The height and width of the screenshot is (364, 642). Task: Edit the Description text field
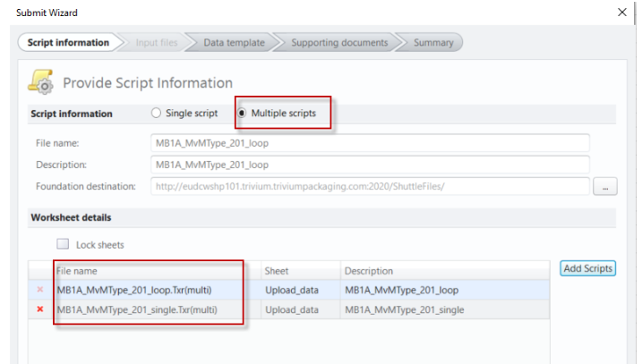point(370,165)
